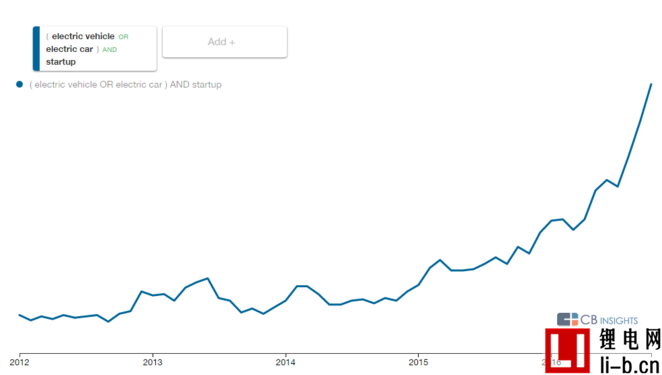Click the legend label for electric vehicle query
Screen dimensions: 662x375
point(125,84)
